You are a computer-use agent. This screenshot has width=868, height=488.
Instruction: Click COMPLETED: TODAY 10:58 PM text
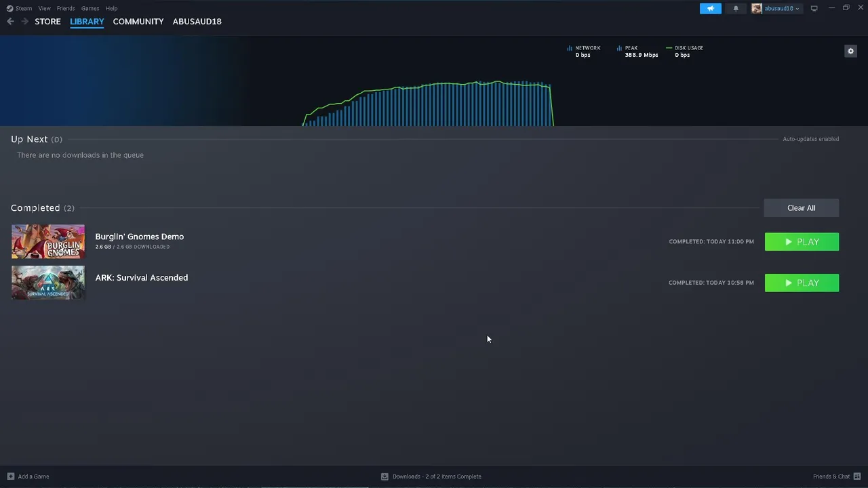pyautogui.click(x=711, y=283)
